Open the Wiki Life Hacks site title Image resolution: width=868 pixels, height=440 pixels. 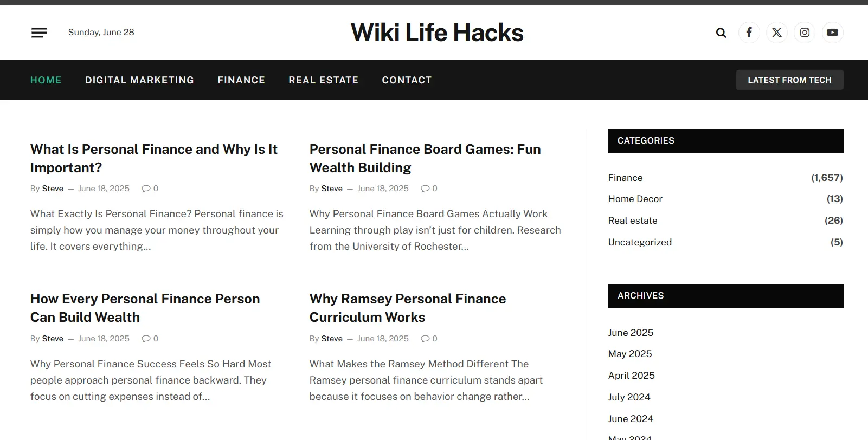437,33
